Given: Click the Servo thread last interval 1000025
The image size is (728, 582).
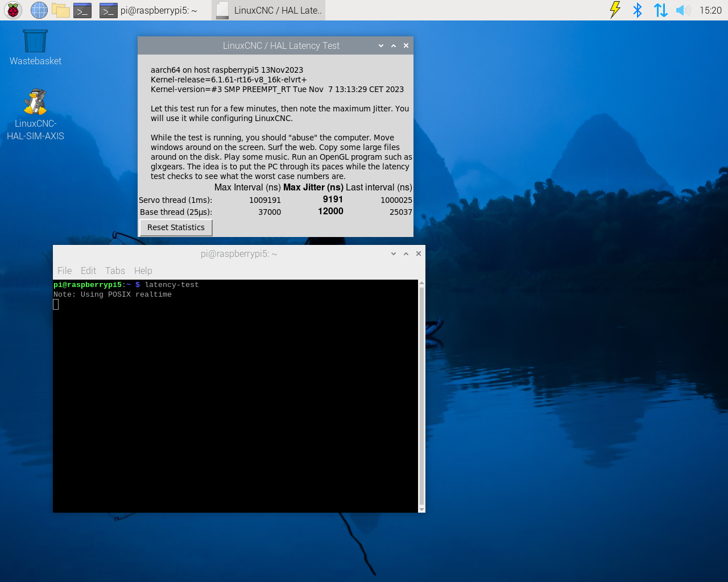Looking at the screenshot, I should coord(396,200).
